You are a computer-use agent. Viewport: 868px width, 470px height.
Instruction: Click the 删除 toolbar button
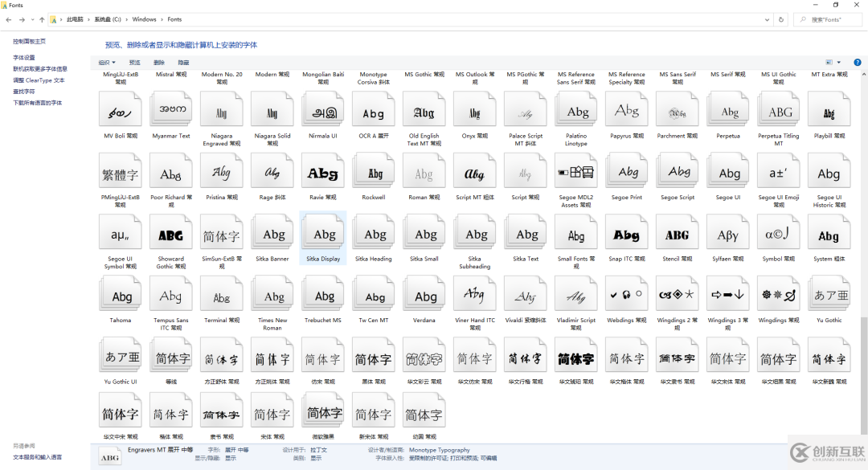tap(158, 62)
